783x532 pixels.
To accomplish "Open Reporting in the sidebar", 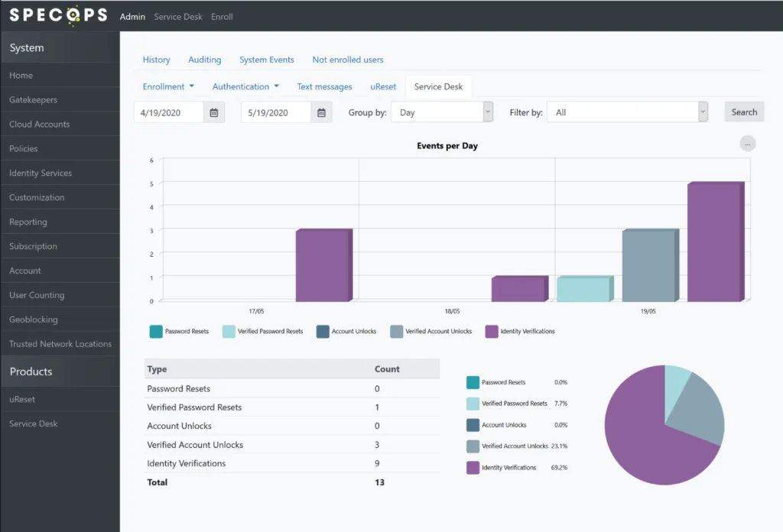I will pyautogui.click(x=60, y=222).
